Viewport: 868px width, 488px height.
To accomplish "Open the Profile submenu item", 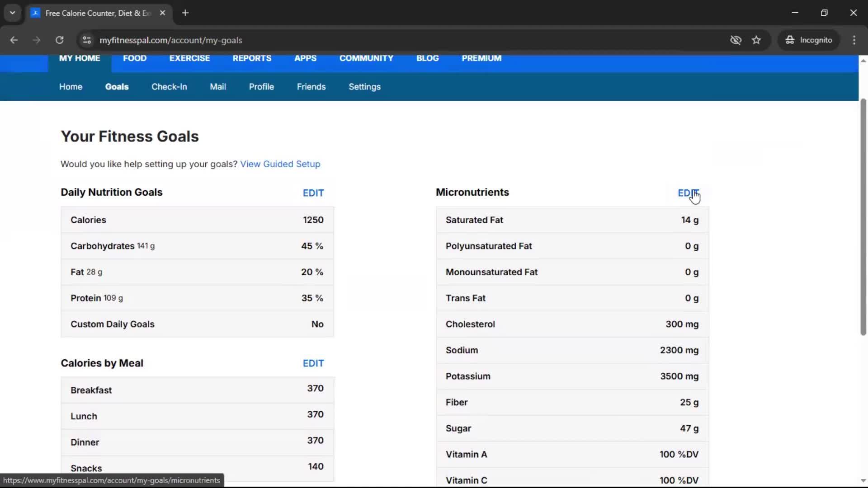I will [261, 87].
